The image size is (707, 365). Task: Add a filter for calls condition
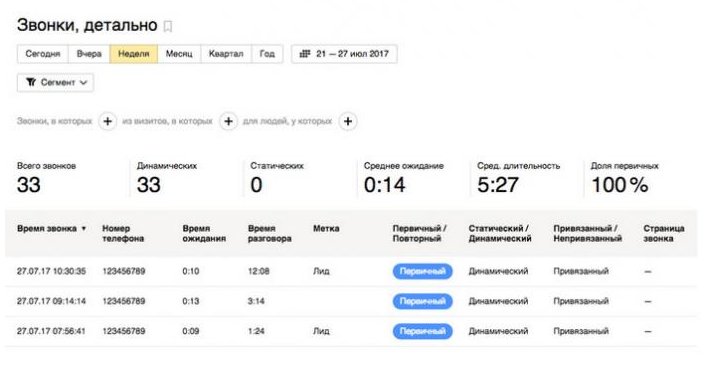pyautogui.click(x=107, y=121)
